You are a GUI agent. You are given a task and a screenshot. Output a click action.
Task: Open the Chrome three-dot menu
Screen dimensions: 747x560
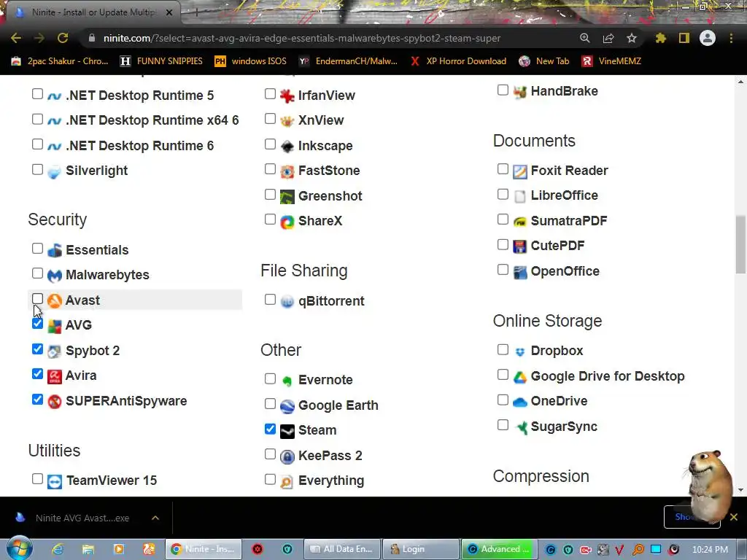click(x=731, y=38)
